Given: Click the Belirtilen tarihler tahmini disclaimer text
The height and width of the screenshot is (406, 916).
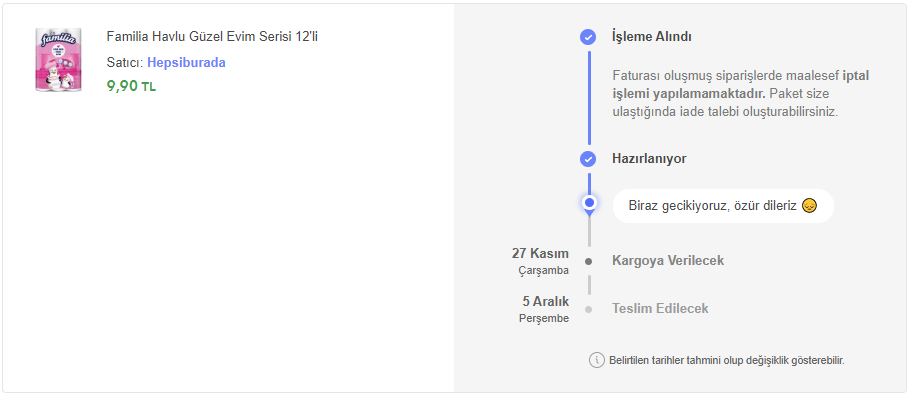Looking at the screenshot, I should 727,360.
